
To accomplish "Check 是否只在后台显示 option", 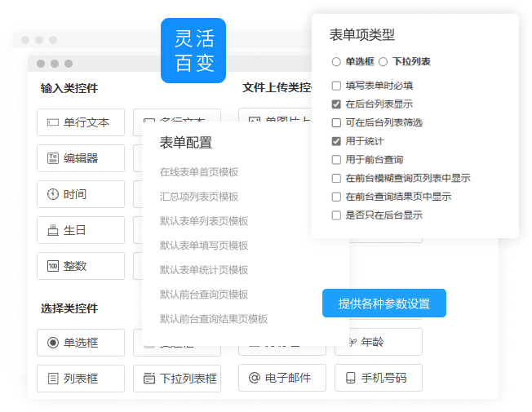I will [x=336, y=215].
